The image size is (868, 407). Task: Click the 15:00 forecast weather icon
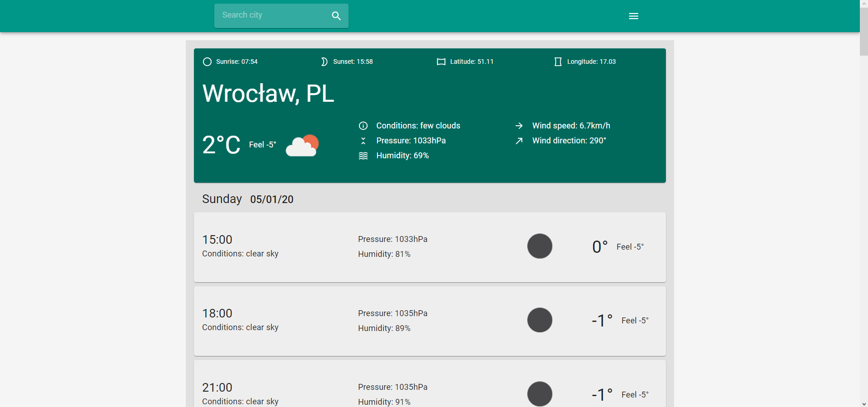(x=540, y=246)
